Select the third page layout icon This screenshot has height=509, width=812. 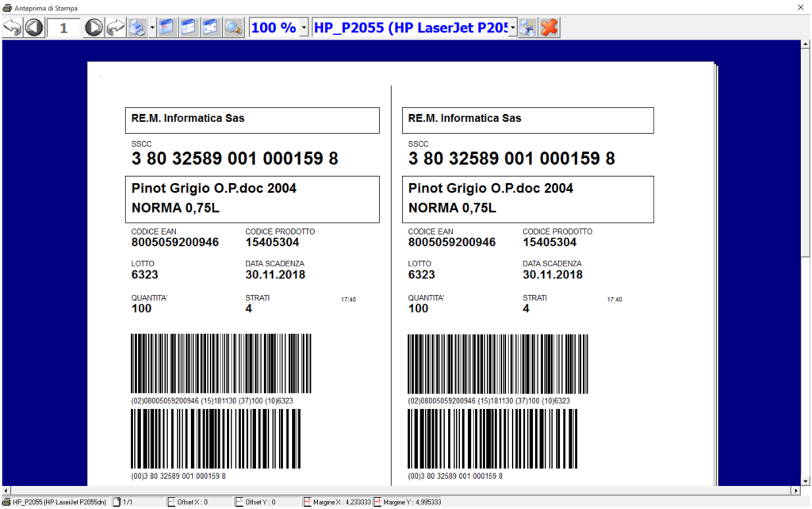[x=210, y=28]
